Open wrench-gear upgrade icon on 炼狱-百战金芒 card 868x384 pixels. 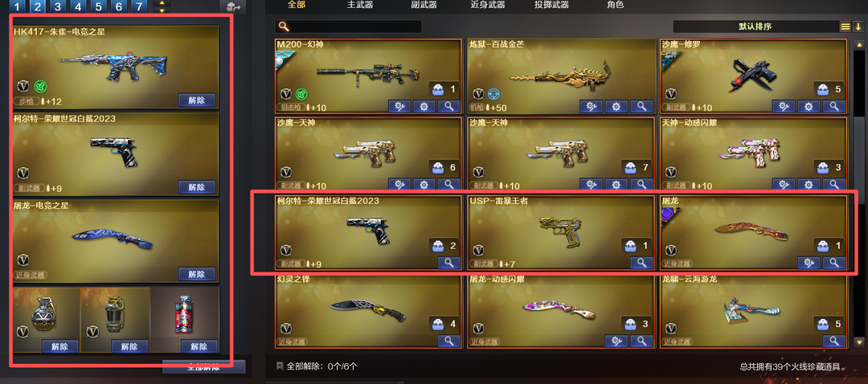pos(592,106)
